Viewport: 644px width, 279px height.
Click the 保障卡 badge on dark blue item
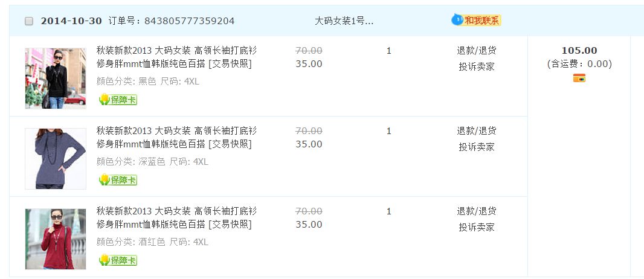point(118,180)
